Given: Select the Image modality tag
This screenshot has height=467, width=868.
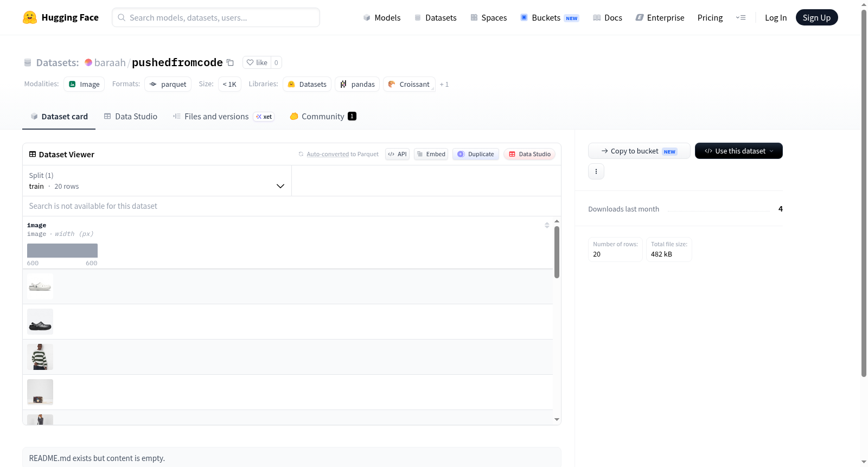Looking at the screenshot, I should (84, 84).
